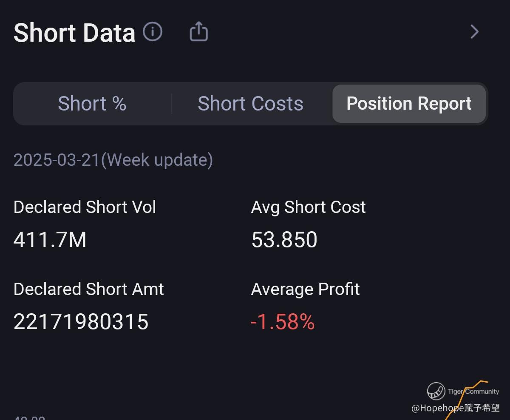Click the Short Data heading
The width and height of the screenshot is (510, 420).
tap(74, 33)
